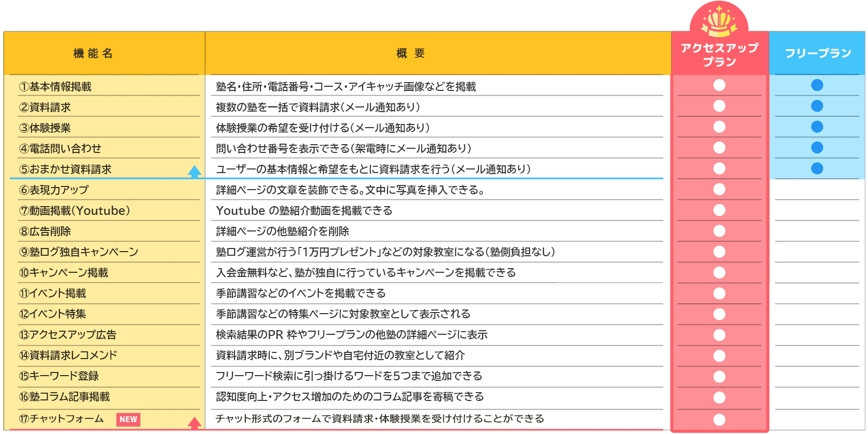
Task: Select the ⑫イベント特集 feature name
Action: [53, 314]
